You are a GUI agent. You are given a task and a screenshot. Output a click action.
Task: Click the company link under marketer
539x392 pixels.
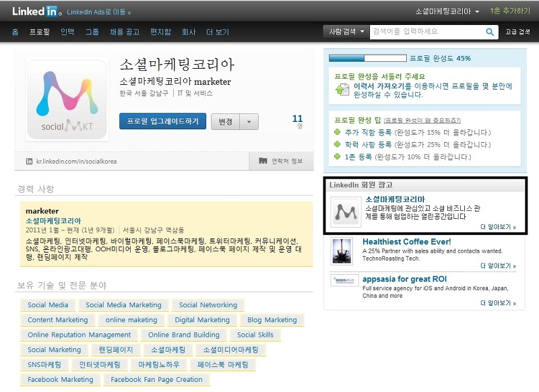[x=53, y=220]
